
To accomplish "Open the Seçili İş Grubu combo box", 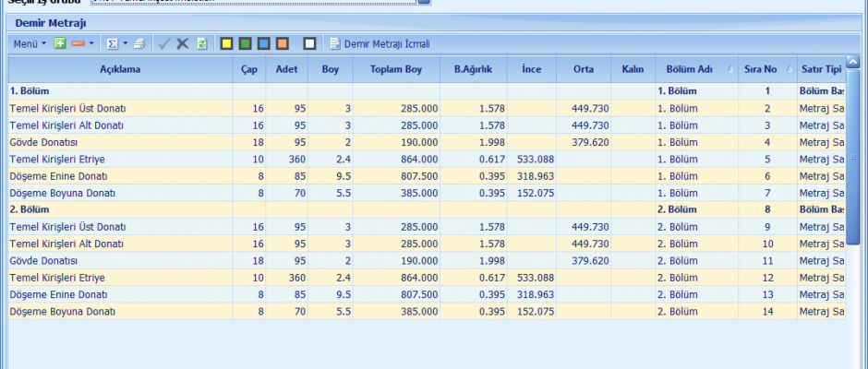I will 424,2.
